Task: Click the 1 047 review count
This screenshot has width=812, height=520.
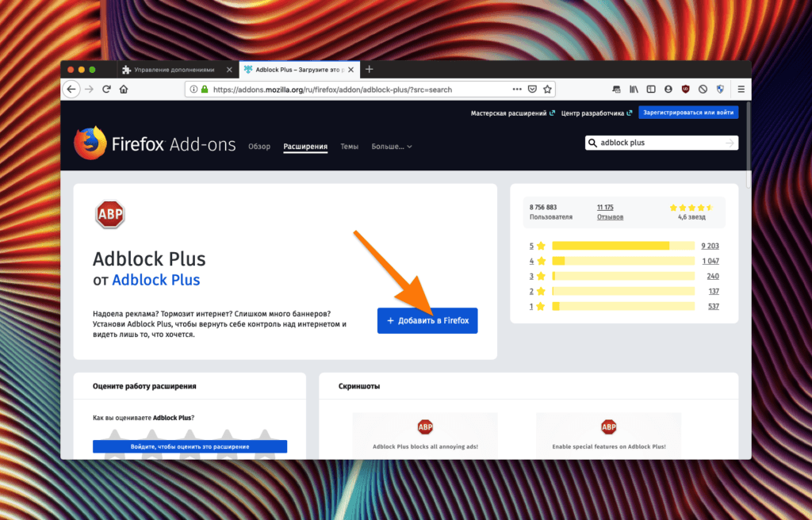Action: (x=710, y=261)
